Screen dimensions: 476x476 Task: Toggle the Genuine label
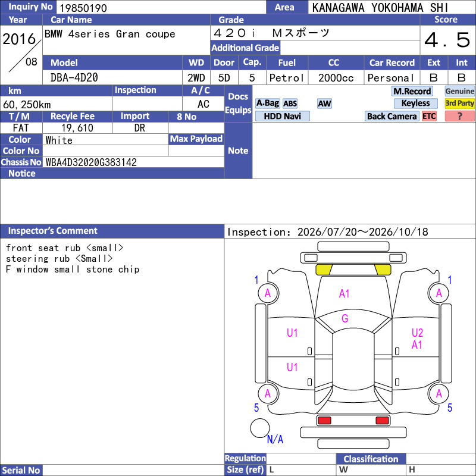pos(459,91)
